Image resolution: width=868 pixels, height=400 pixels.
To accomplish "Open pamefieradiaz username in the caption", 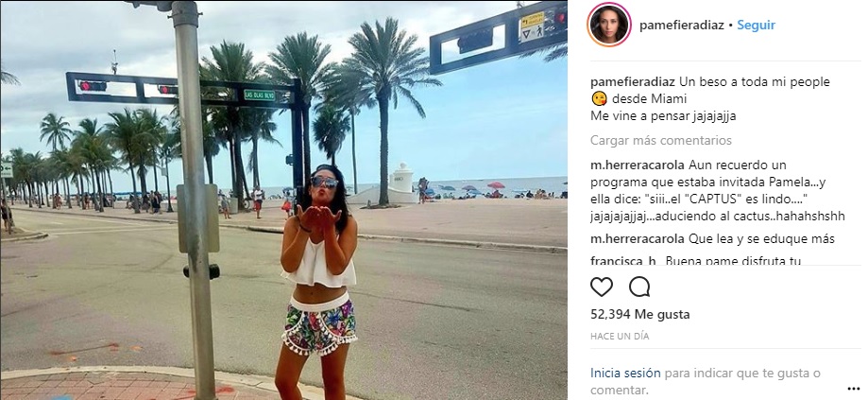I will 632,82.
